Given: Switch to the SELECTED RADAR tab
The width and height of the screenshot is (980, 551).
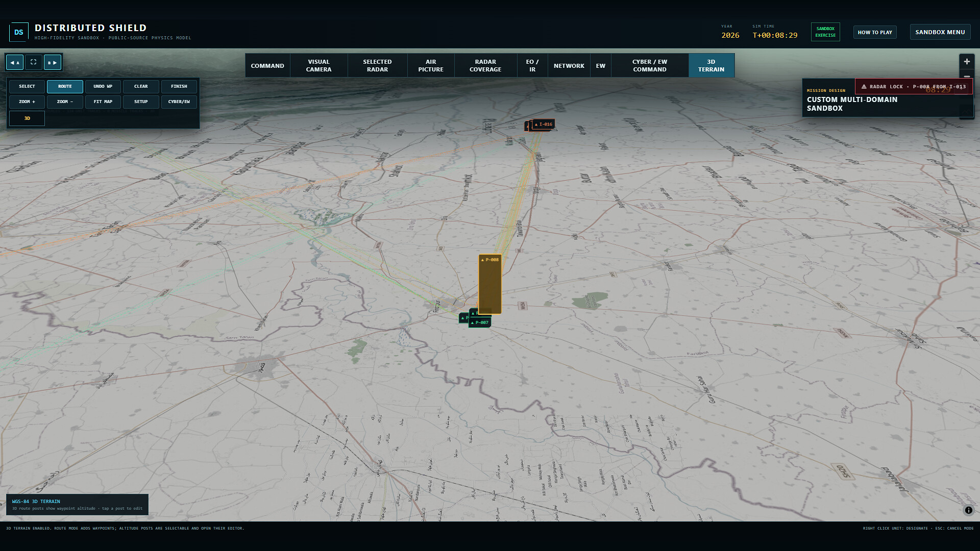Looking at the screenshot, I should coord(378,66).
